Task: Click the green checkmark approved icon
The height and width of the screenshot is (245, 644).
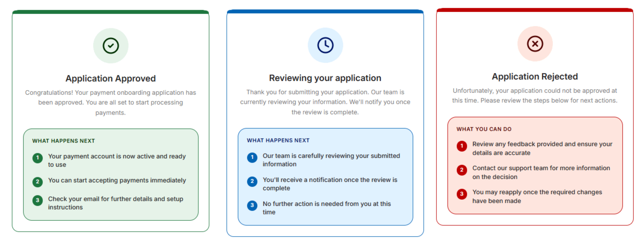Action: point(111,46)
